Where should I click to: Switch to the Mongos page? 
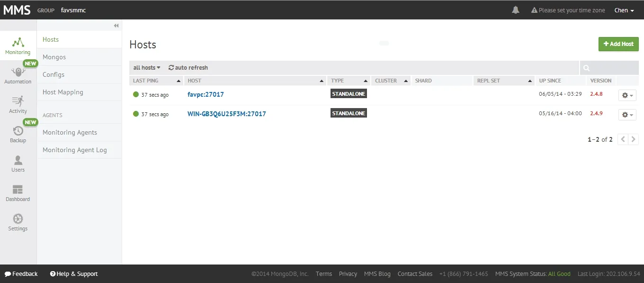53,57
